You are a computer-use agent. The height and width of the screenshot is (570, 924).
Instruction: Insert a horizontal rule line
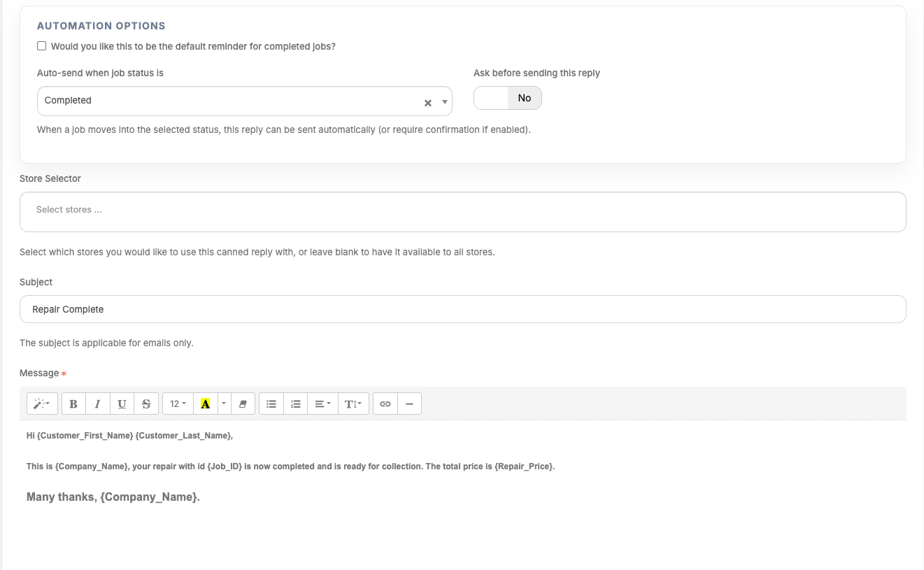409,404
